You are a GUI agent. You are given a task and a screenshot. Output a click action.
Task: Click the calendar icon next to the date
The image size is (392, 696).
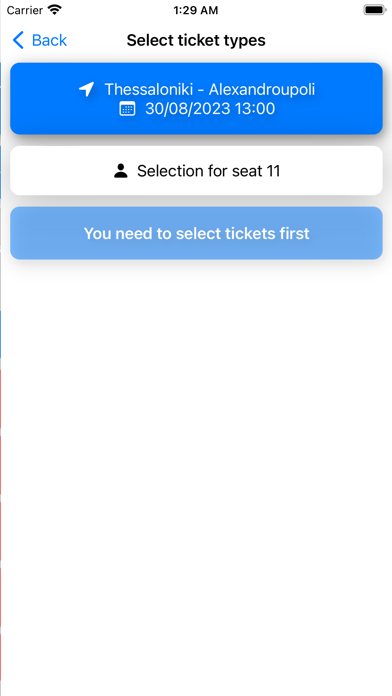pos(127,109)
